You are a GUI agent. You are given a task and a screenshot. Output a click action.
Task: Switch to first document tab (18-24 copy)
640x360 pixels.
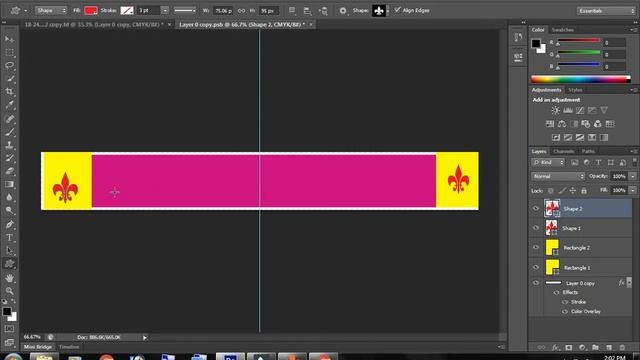pyautogui.click(x=94, y=24)
